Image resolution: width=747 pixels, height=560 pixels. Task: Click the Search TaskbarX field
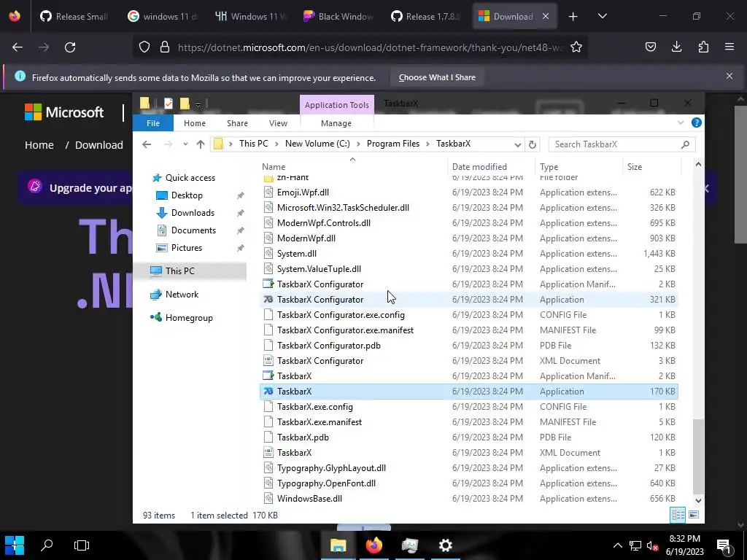point(622,144)
